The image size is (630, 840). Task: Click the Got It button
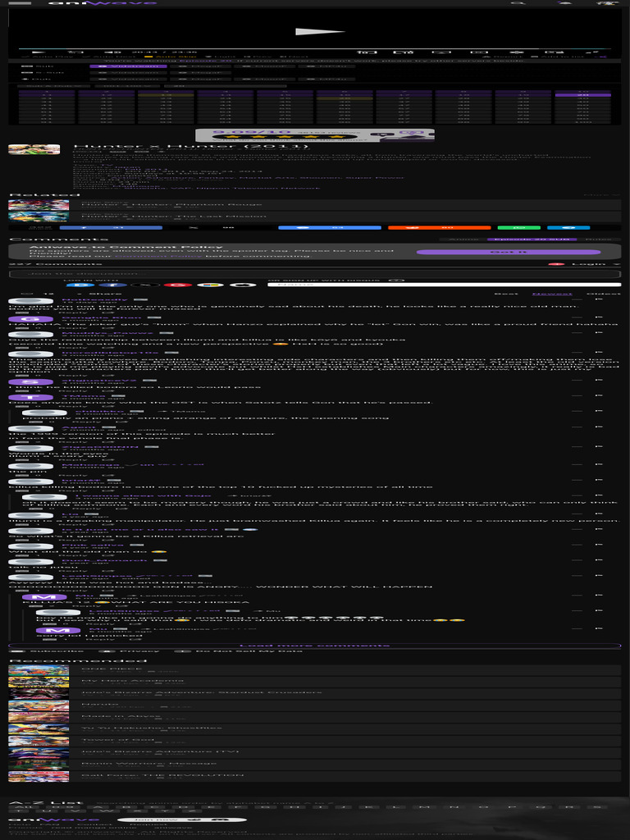(x=509, y=252)
